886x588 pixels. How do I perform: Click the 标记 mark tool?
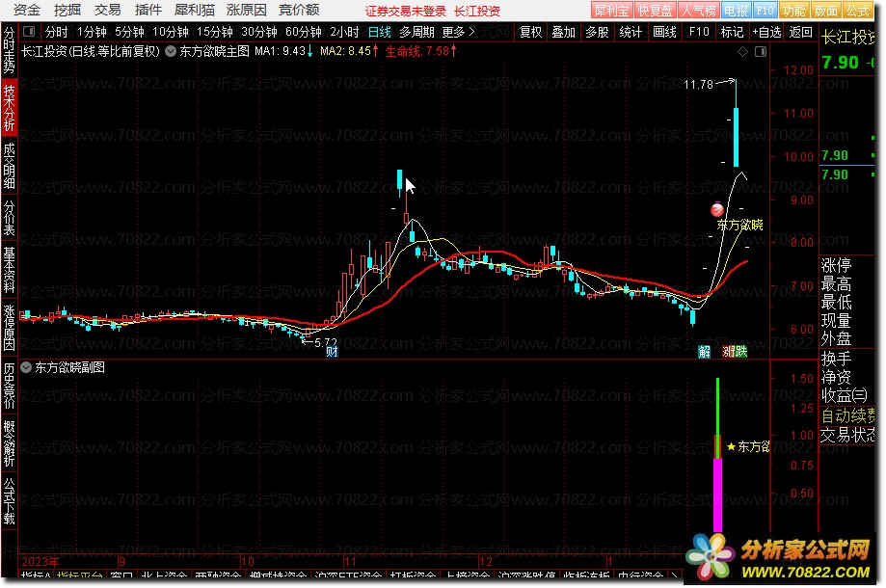tap(732, 32)
